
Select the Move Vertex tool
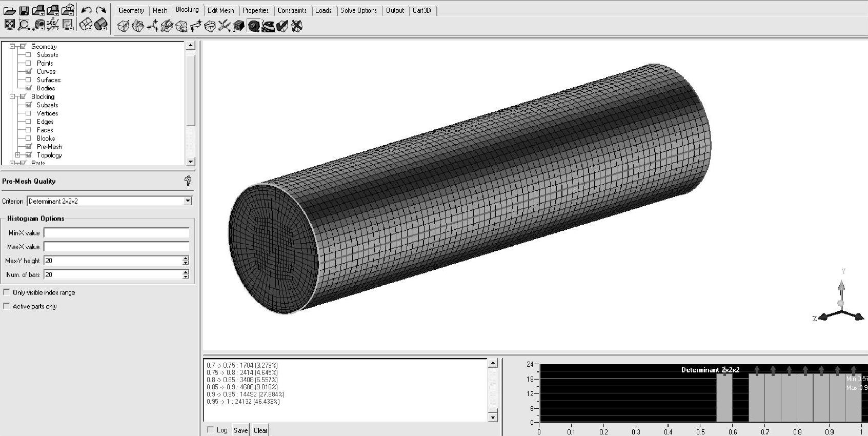point(195,26)
